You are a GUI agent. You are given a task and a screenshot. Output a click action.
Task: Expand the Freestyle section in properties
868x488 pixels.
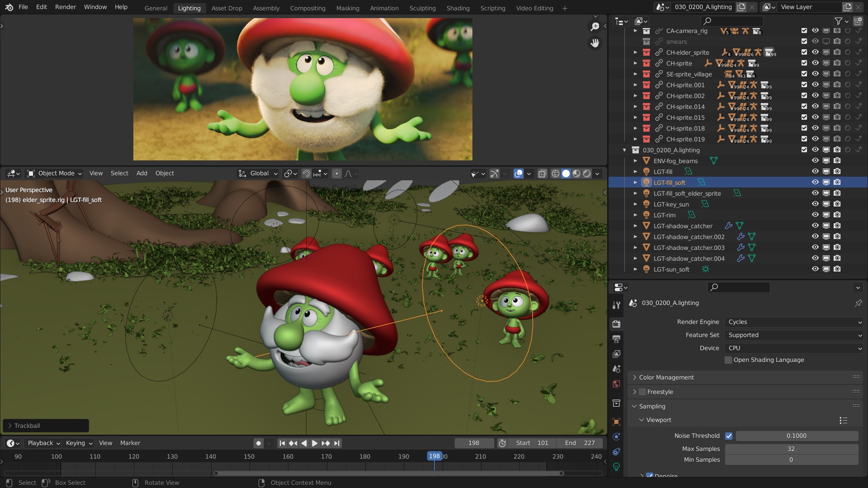coord(634,391)
